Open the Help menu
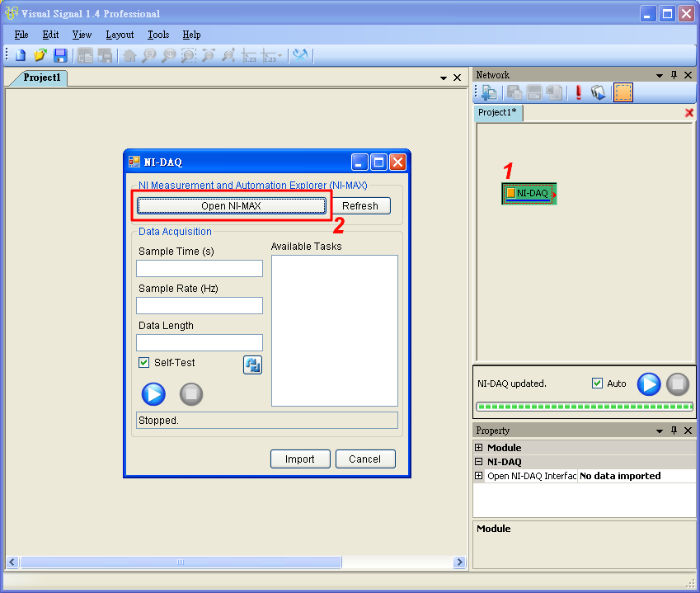This screenshot has width=700, height=593. (191, 35)
